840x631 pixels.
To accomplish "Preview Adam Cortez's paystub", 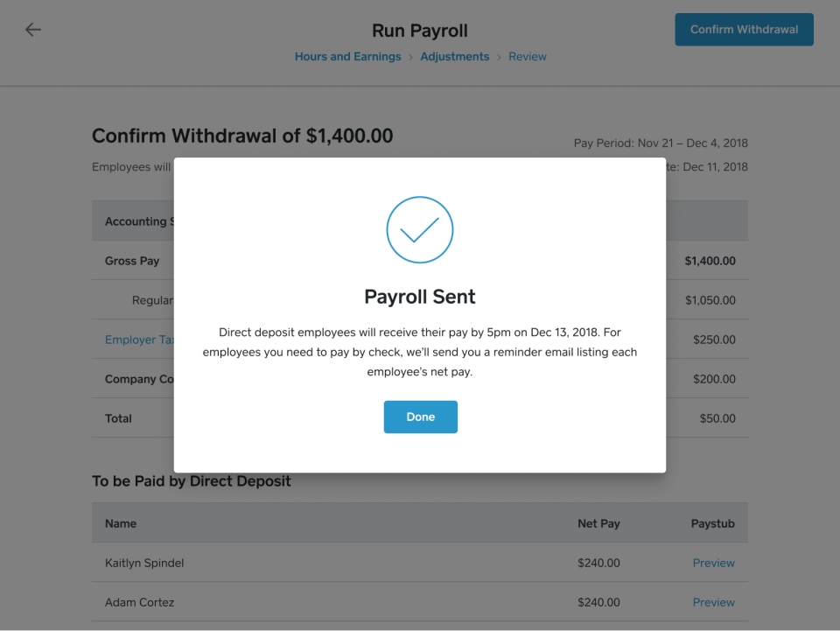I will [713, 602].
